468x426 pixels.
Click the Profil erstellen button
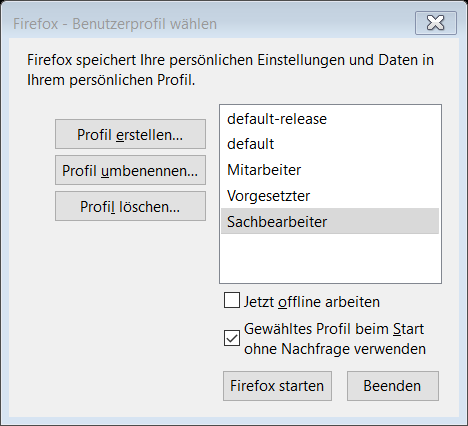click(x=130, y=134)
